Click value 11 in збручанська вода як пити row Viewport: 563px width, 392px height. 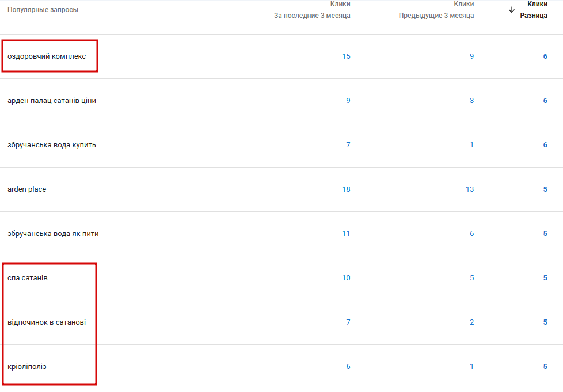(x=346, y=234)
